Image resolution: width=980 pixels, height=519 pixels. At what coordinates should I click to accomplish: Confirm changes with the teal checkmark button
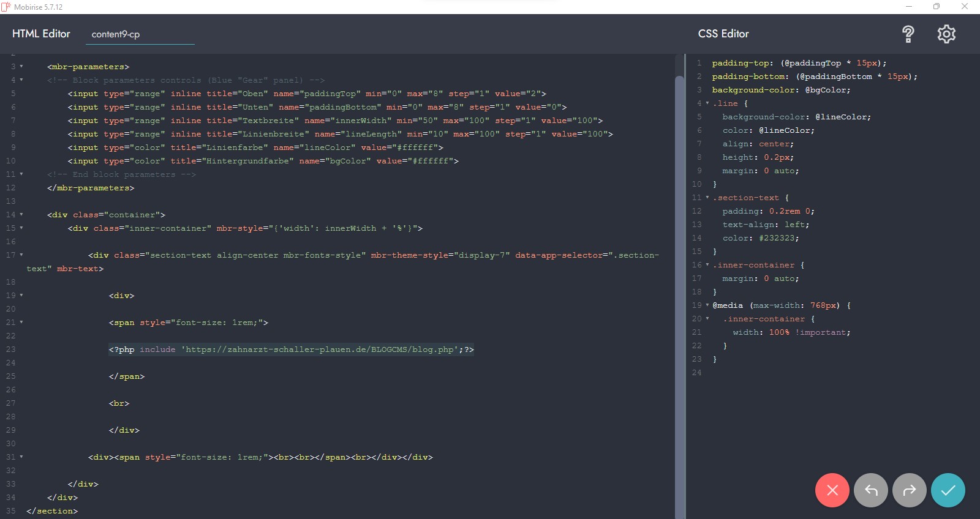coord(948,490)
